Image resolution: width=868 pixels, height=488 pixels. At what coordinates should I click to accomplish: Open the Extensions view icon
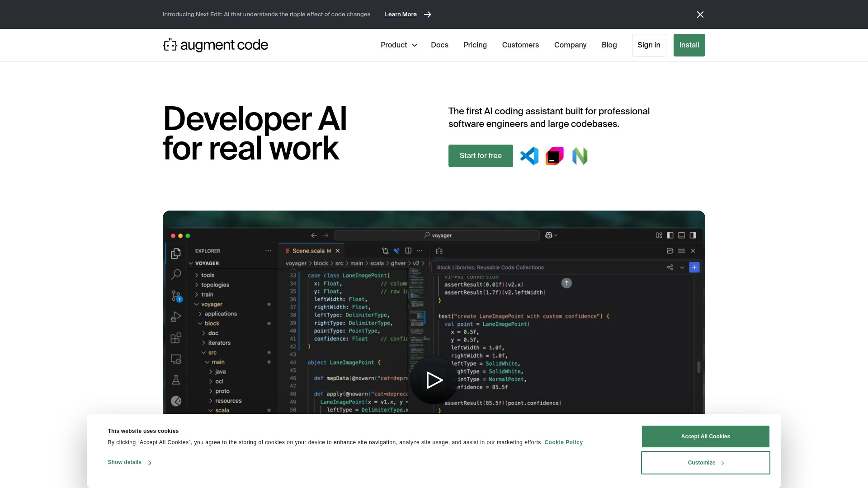coord(176,338)
